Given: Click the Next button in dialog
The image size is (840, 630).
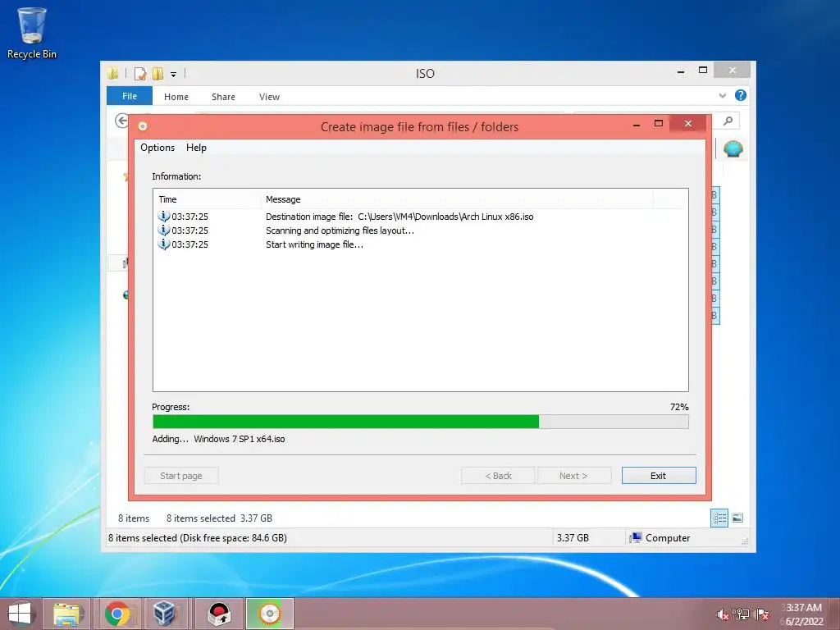Looking at the screenshot, I should coord(573,476).
